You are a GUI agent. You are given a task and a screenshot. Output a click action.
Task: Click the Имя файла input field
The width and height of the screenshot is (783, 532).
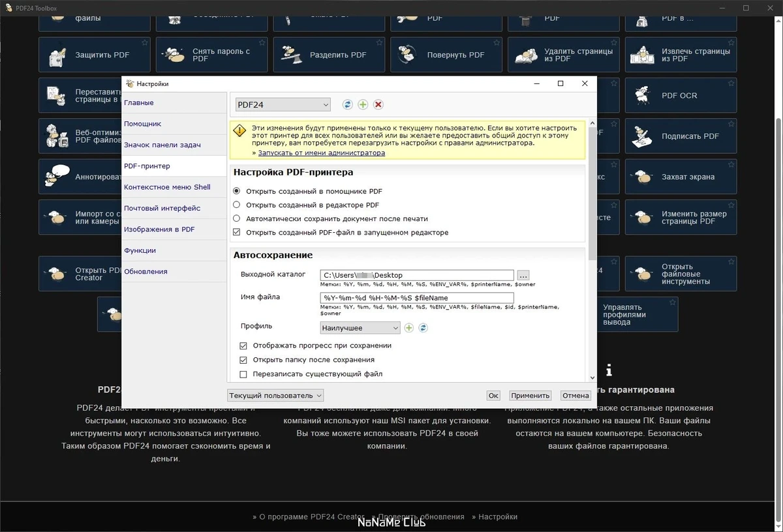[x=417, y=298]
